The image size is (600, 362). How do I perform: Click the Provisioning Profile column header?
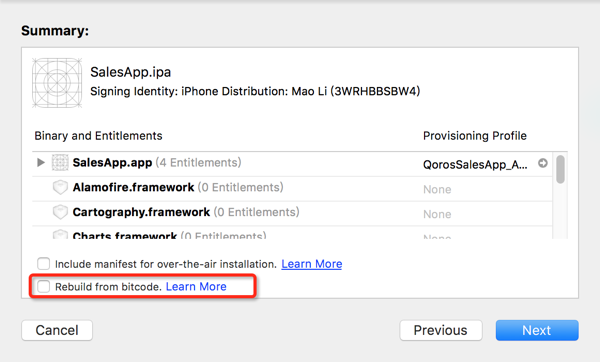click(475, 136)
